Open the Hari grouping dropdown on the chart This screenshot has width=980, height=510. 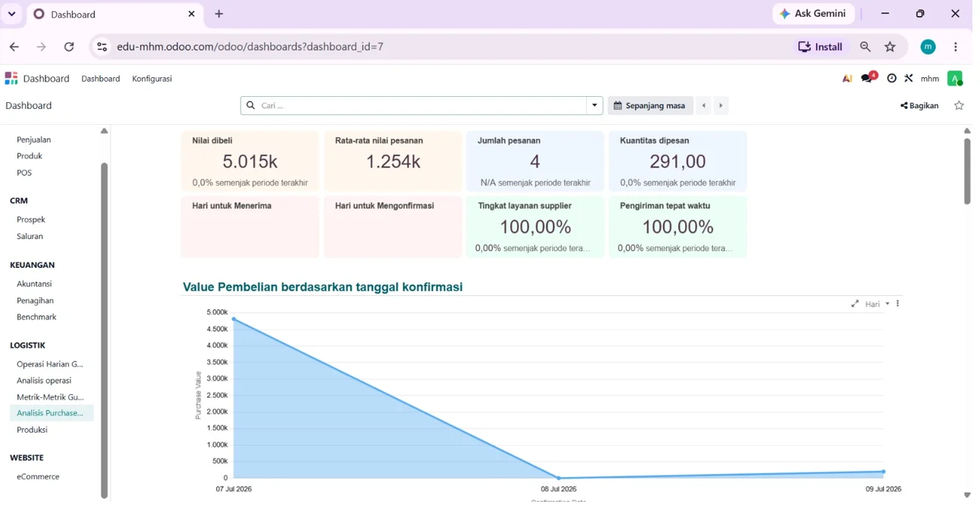pos(877,304)
